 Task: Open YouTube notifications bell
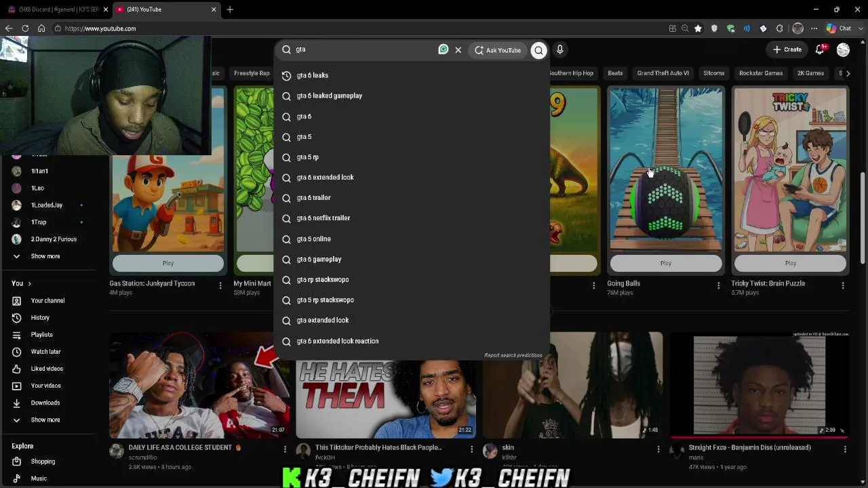[x=820, y=49]
